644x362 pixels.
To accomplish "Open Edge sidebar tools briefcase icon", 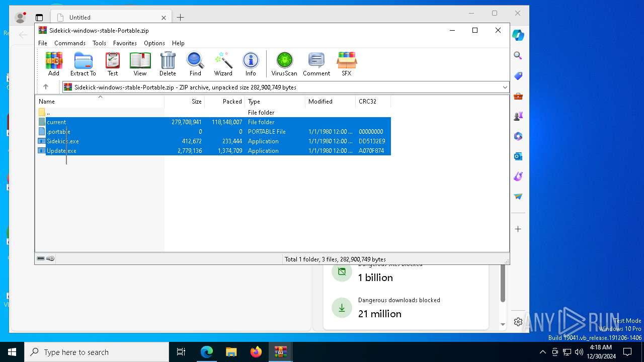I will 518,96.
